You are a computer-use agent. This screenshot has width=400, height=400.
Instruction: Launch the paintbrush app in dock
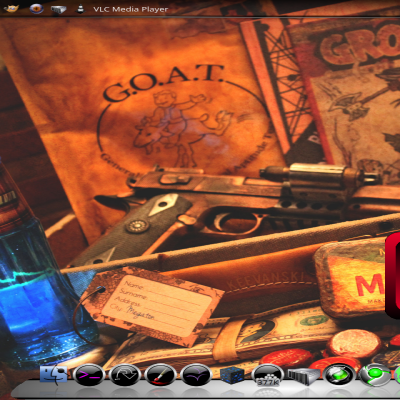[161, 375]
